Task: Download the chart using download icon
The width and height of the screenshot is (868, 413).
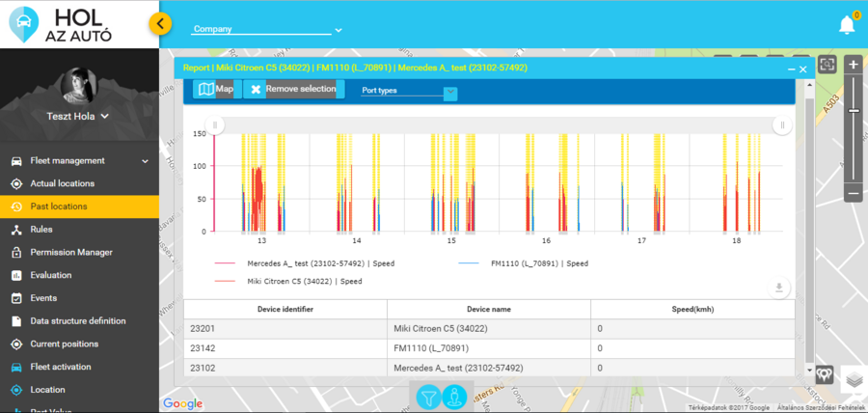Action: point(781,288)
